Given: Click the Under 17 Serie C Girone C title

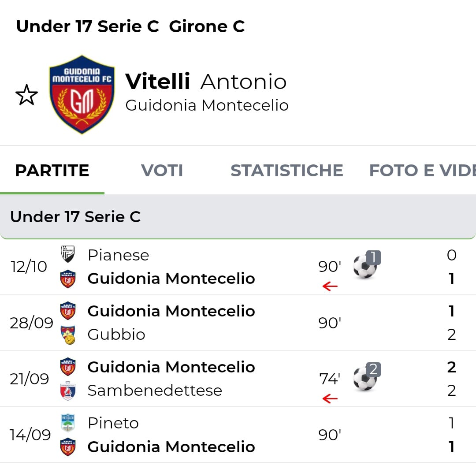Looking at the screenshot, I should coord(130,26).
